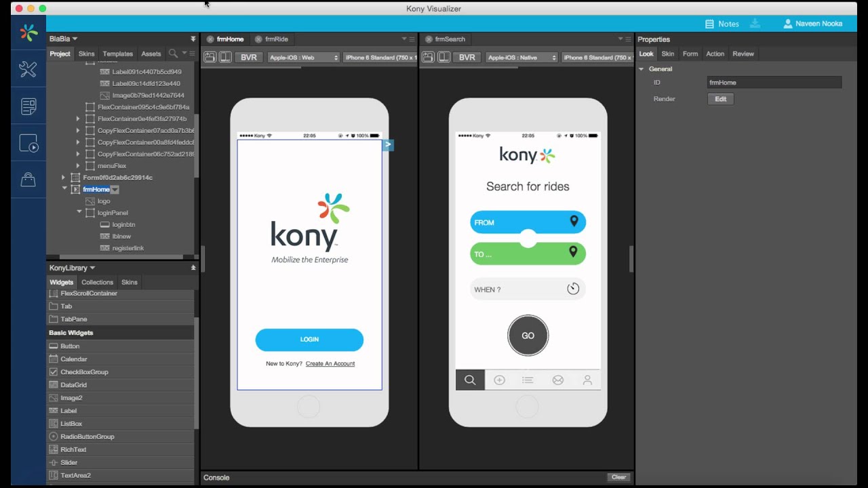Click the device orientation icon in the frmHome toolbar
The width and height of the screenshot is (868, 488).
tap(225, 58)
